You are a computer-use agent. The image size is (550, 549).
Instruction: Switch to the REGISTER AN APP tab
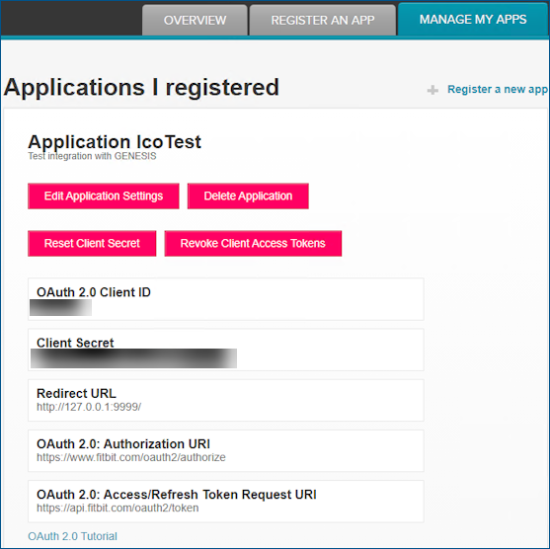(x=323, y=20)
